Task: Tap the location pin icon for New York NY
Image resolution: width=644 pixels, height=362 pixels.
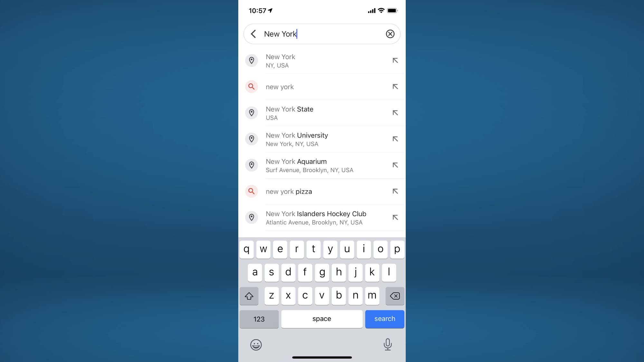Action: click(251, 60)
